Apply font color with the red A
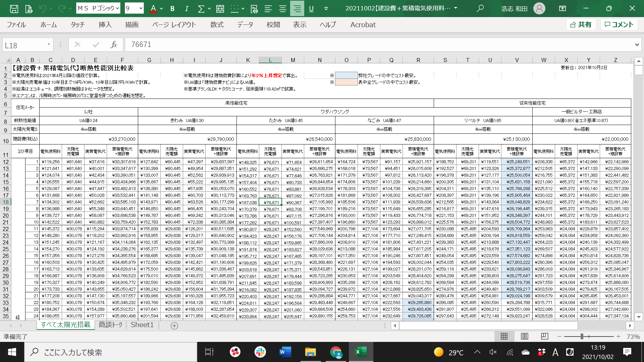The width and height of the screenshot is (644, 362). (x=153, y=9)
